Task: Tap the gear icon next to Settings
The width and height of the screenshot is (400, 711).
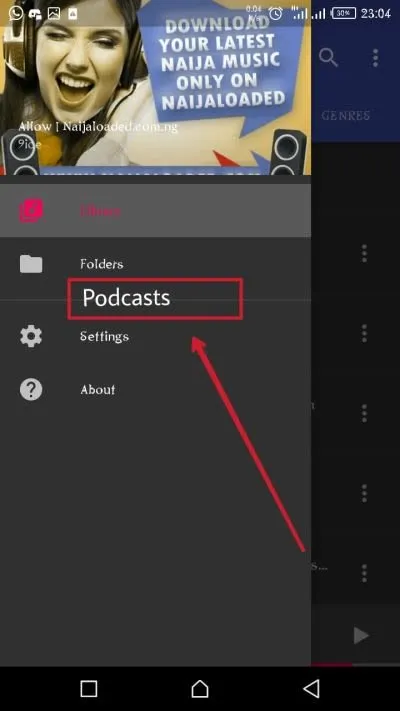Action: pos(31,336)
